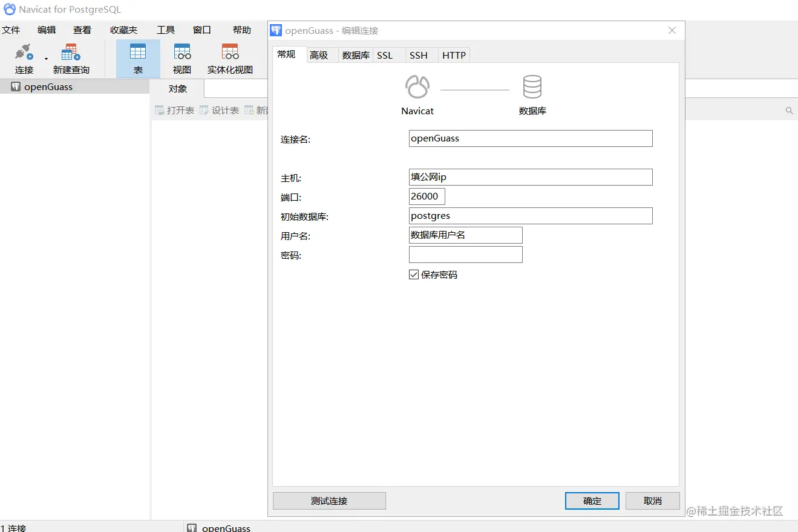Click the Connection (连接) toolbar icon

[24, 59]
